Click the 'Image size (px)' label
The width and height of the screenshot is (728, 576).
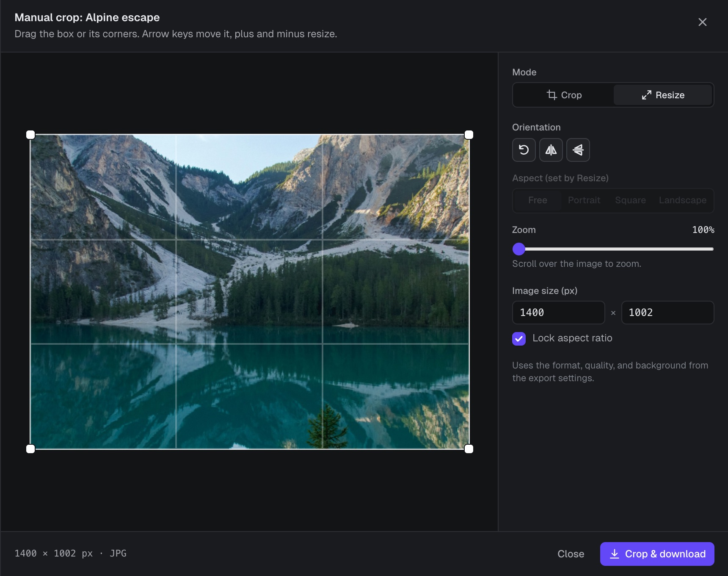(545, 291)
